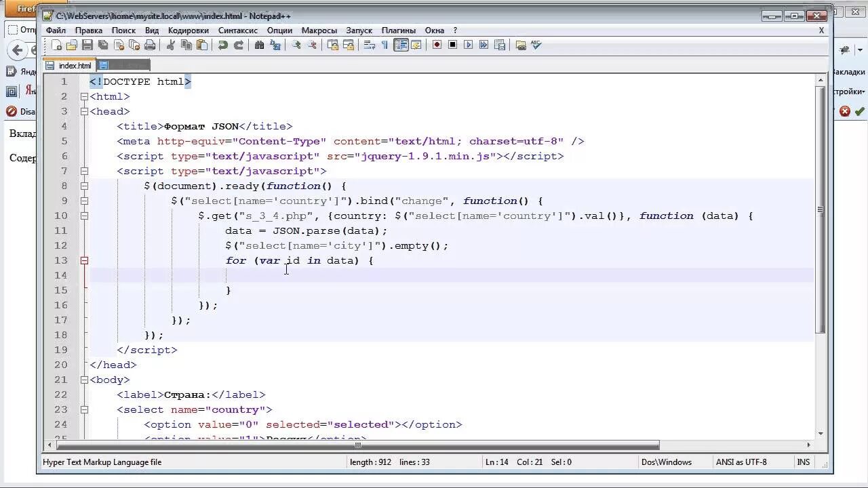Save the document with the floppy icon
This screenshot has width=868, height=488.
click(x=87, y=45)
